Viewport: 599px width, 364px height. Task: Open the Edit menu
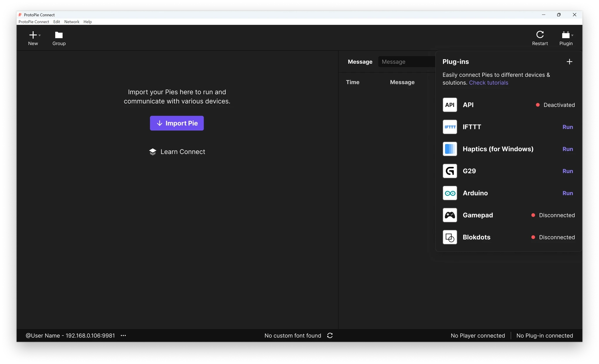pos(57,22)
